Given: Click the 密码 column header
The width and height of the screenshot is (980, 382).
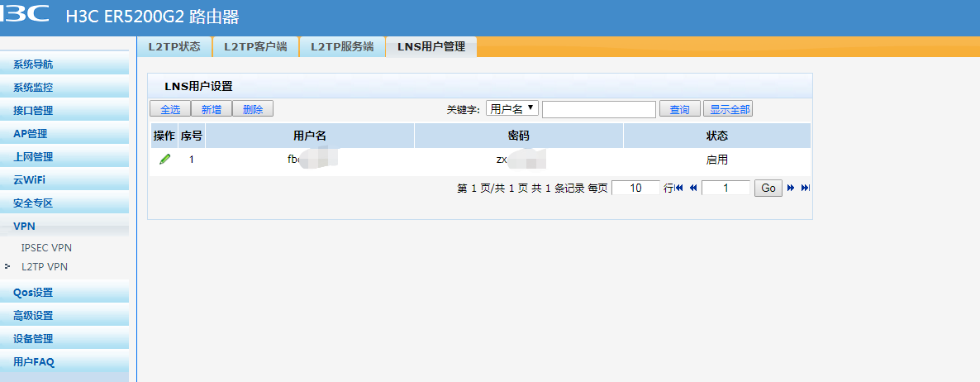Looking at the screenshot, I should click(x=519, y=136).
